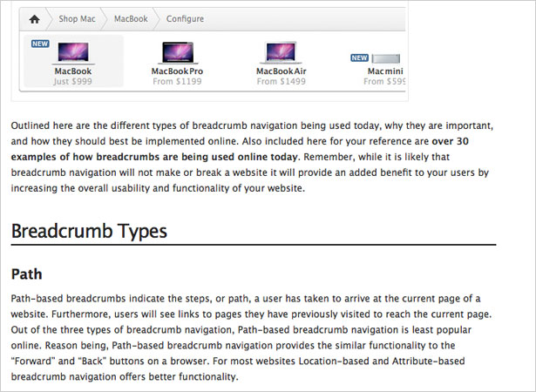
Task: Open the MacBook Pro product label
Action: click(x=177, y=71)
